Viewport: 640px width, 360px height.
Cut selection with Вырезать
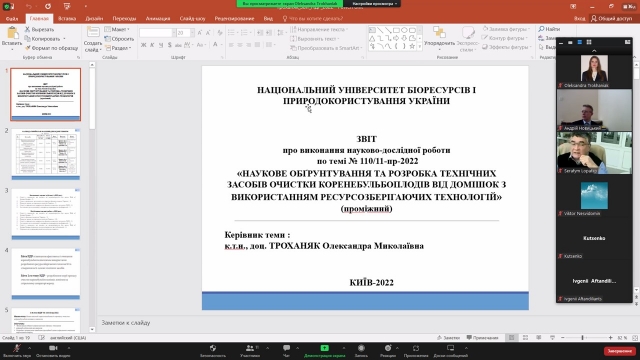(39, 29)
